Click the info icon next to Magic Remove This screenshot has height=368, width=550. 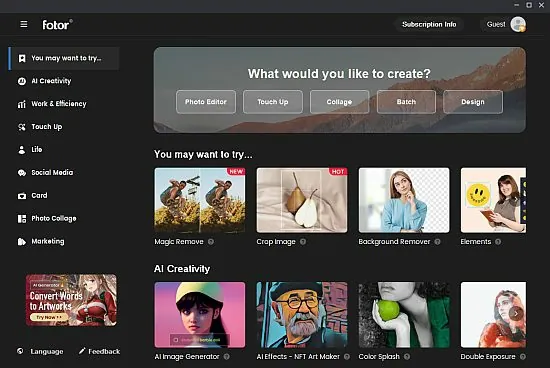coord(211,242)
